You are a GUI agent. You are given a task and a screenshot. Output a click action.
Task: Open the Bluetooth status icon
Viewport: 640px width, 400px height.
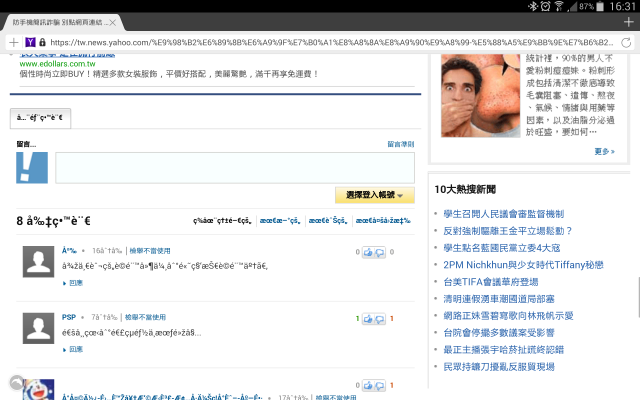click(532, 6)
